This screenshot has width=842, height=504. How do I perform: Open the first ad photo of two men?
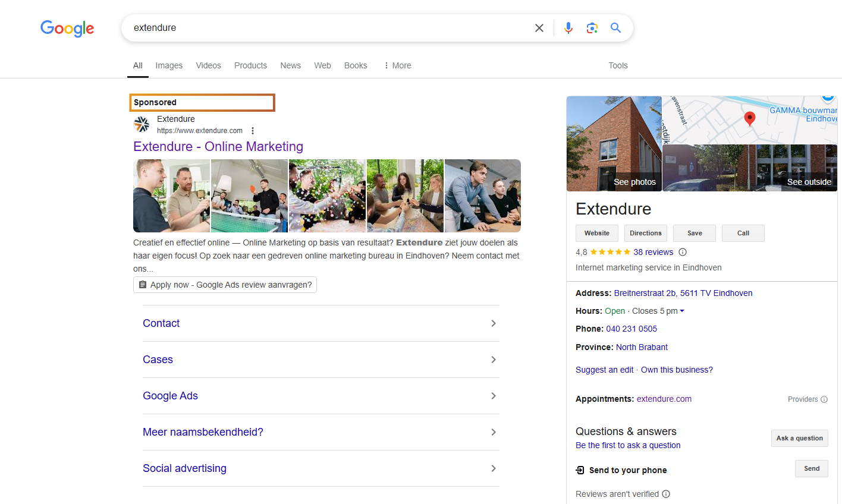click(x=171, y=196)
